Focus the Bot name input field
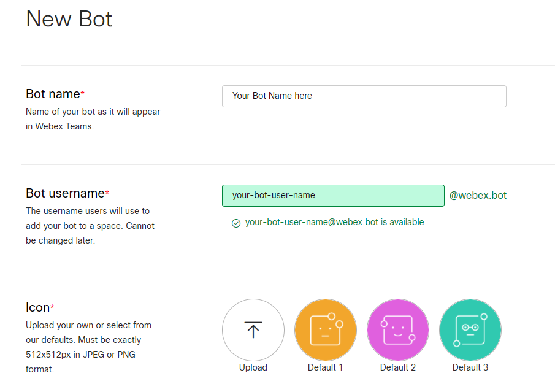Viewport: 555px width, 392px height. pyautogui.click(x=364, y=96)
